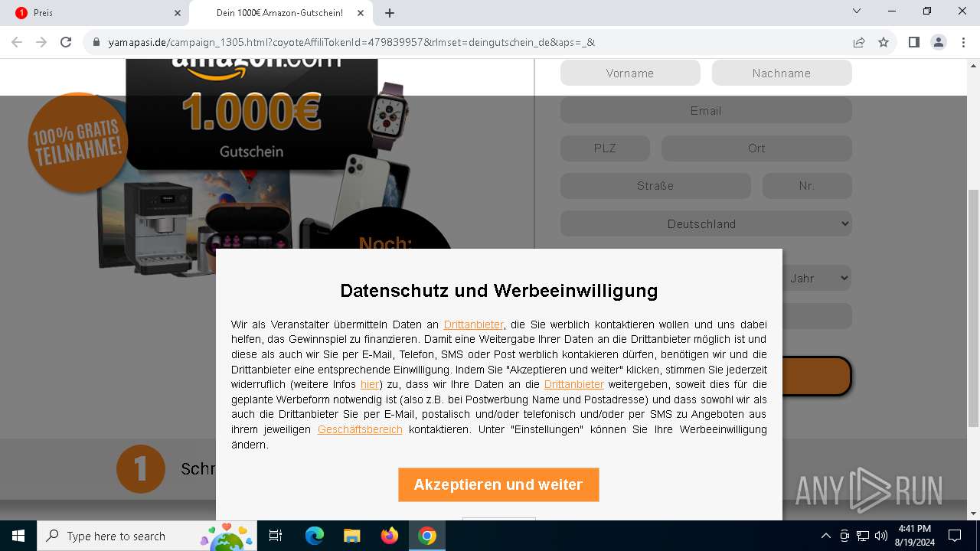Close the Preis tab
This screenshot has height=551, width=980.
click(178, 13)
